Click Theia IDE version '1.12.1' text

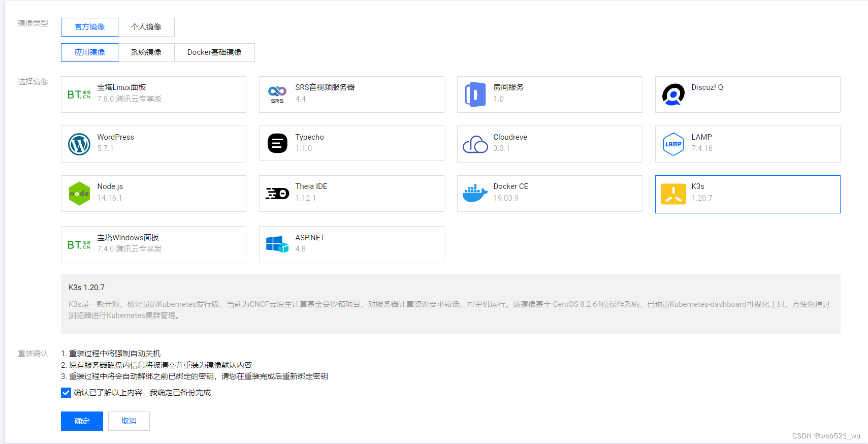click(306, 198)
